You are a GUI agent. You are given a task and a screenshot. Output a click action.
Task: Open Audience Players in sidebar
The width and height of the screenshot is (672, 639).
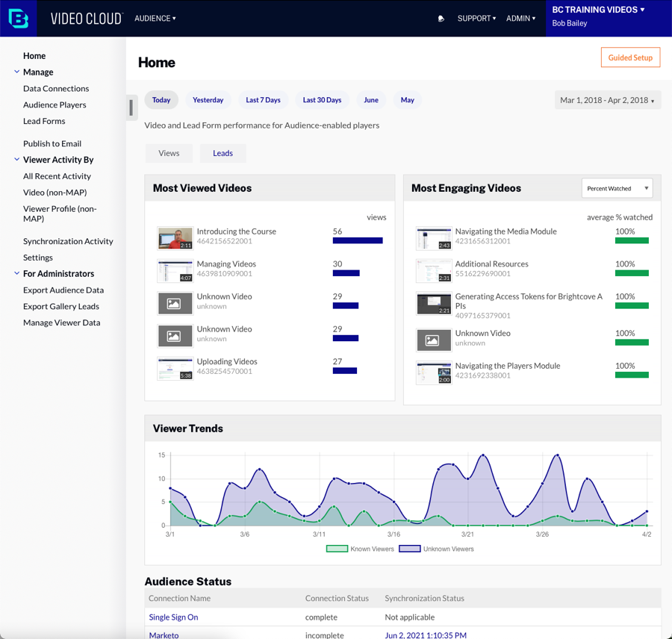tap(55, 105)
